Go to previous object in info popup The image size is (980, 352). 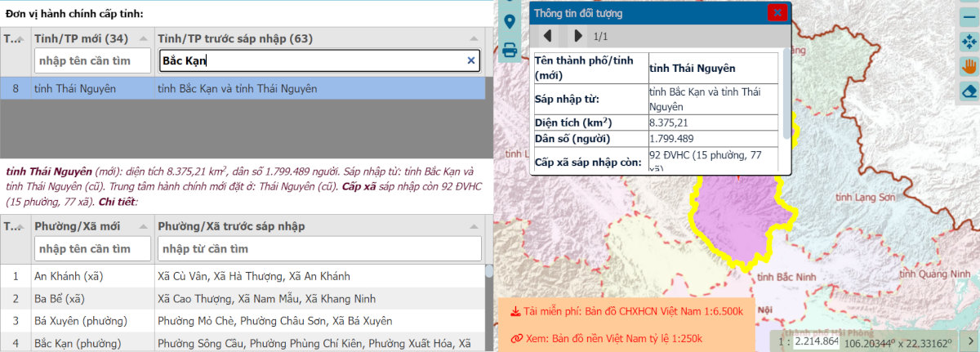(x=548, y=36)
